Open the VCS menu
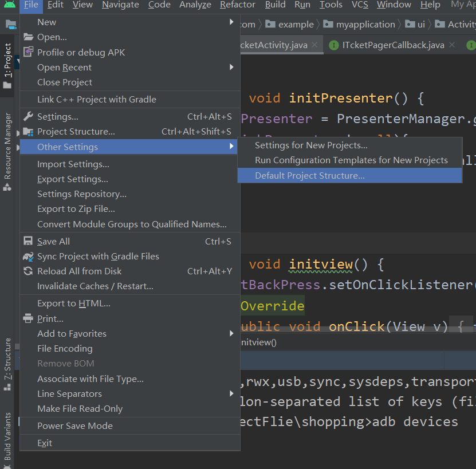 360,5
